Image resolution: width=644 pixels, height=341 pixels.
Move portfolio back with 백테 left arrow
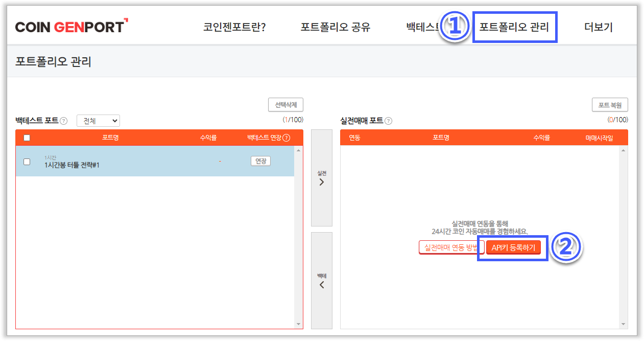(x=321, y=281)
